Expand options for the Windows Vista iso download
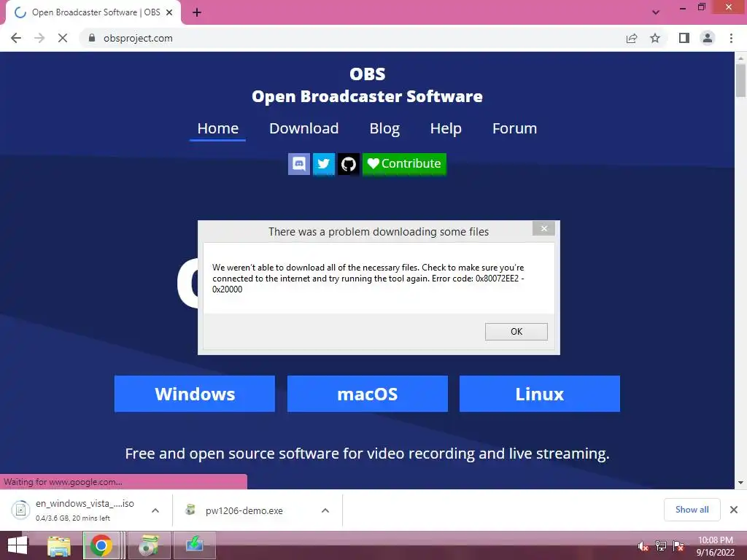This screenshot has width=747, height=560. 155,510
